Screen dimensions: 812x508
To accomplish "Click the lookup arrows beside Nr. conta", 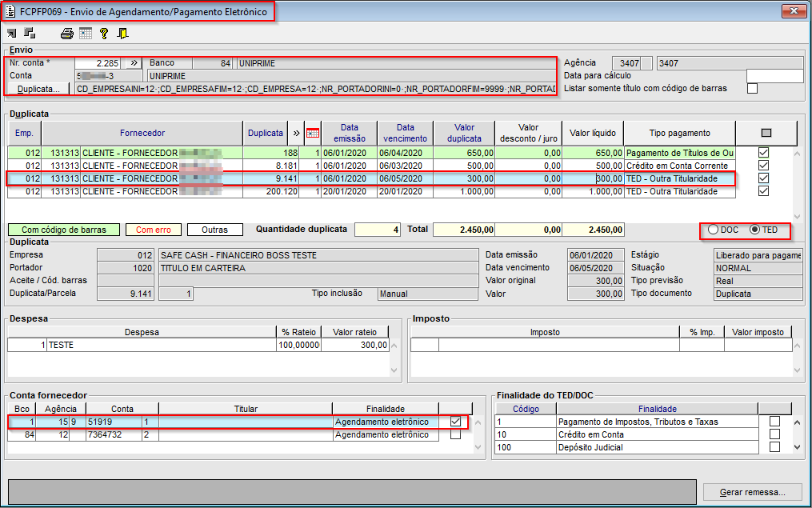I will pos(134,63).
